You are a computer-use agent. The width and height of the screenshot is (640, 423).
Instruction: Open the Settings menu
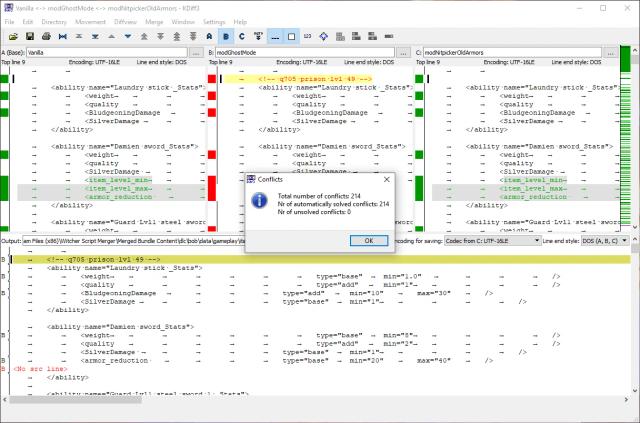214,22
